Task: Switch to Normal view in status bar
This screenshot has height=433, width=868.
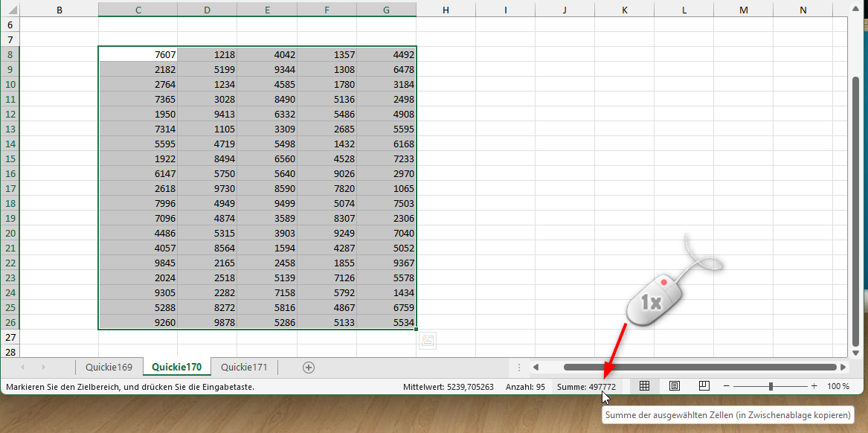Action: tap(644, 386)
